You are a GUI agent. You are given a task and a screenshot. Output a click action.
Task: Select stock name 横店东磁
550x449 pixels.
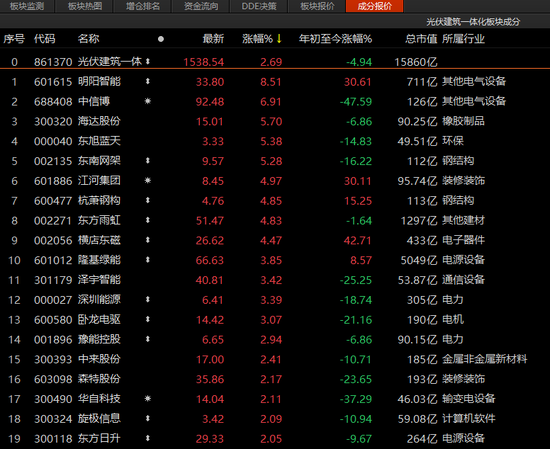99,240
